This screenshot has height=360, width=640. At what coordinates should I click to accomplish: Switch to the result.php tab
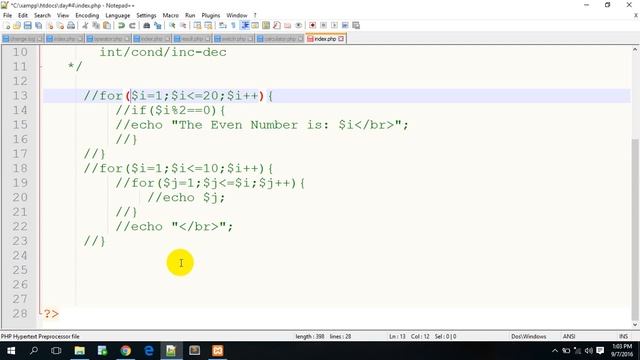coord(192,39)
